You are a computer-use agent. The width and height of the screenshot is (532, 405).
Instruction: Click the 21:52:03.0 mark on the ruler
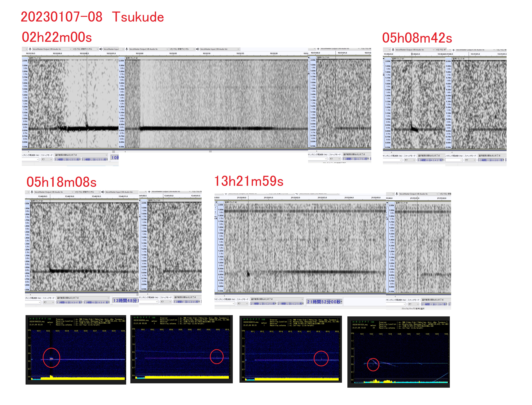click(x=322, y=198)
